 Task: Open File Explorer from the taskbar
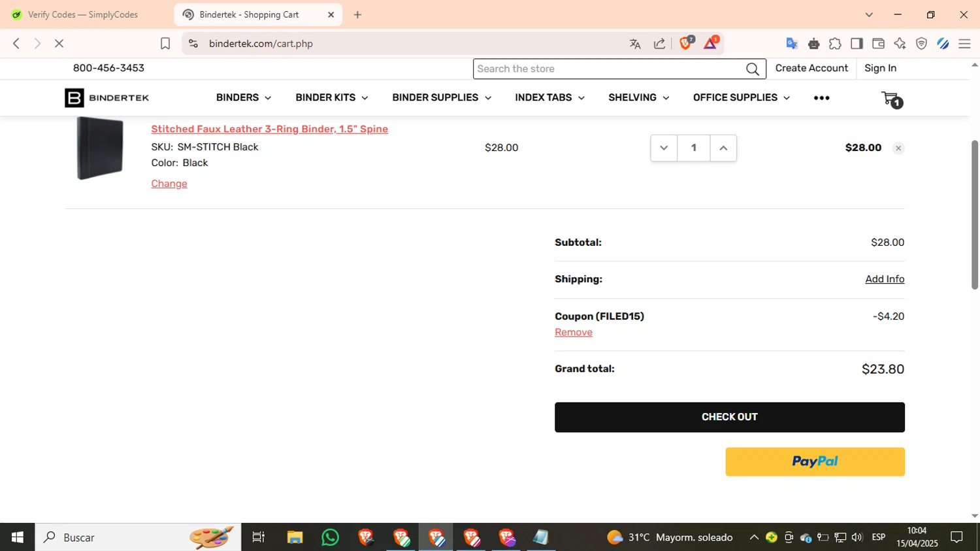click(x=295, y=537)
